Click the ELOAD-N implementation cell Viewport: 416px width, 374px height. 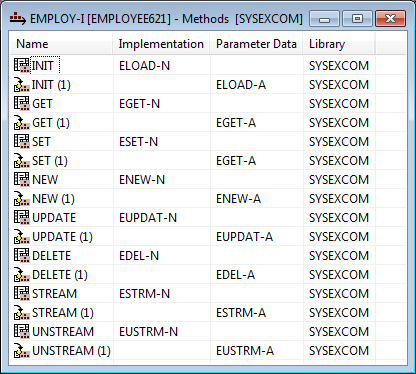(144, 66)
